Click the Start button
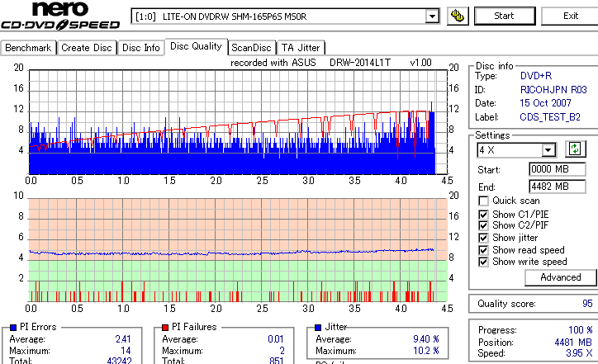 click(x=504, y=16)
